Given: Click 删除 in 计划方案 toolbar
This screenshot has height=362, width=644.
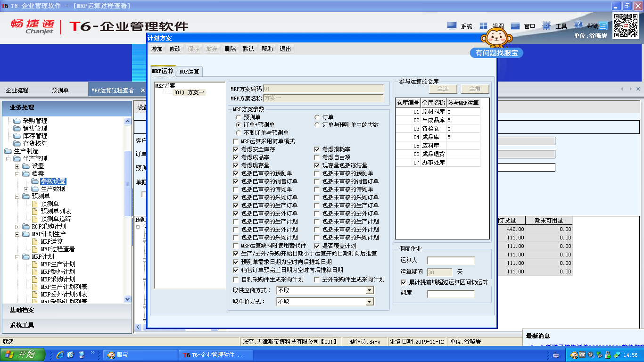Looking at the screenshot, I should tap(231, 49).
